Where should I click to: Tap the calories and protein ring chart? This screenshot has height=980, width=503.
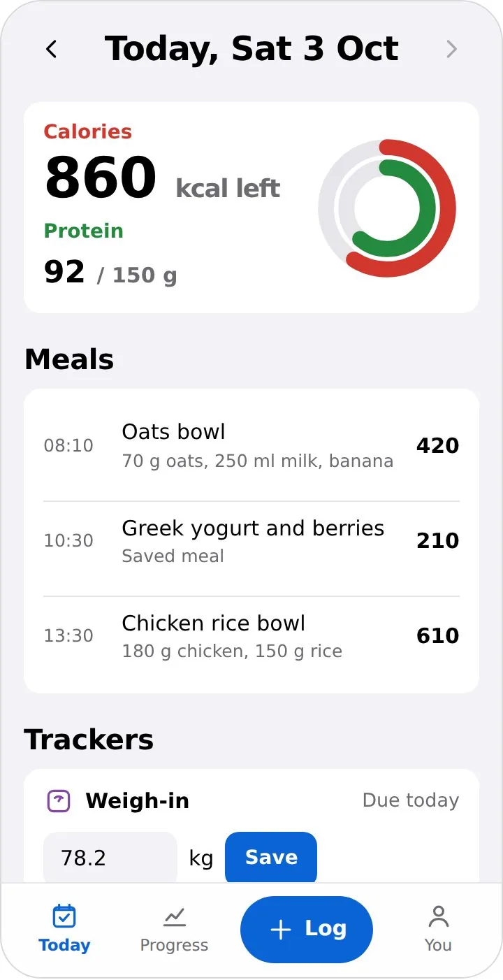click(387, 208)
